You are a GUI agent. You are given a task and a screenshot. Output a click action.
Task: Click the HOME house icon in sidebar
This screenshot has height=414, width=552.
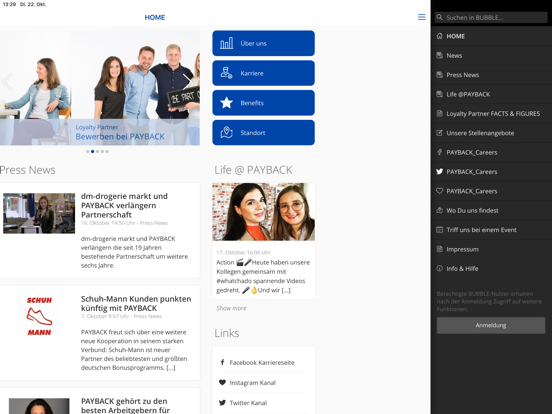pyautogui.click(x=439, y=36)
